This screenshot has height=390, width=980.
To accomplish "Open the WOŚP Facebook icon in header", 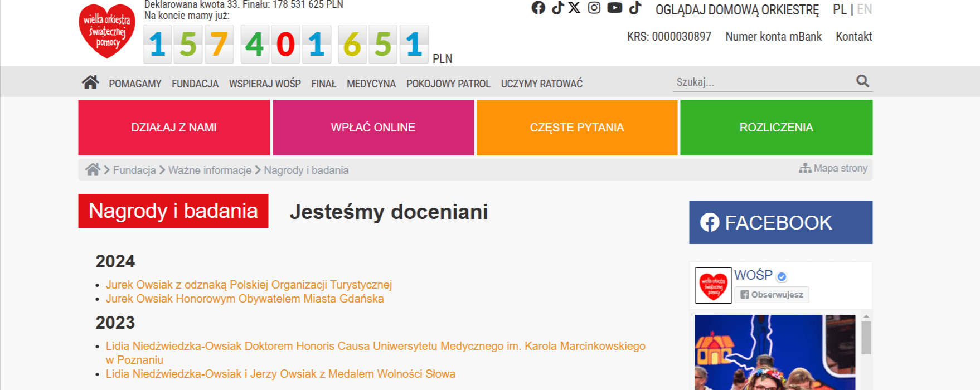I will pos(538,8).
